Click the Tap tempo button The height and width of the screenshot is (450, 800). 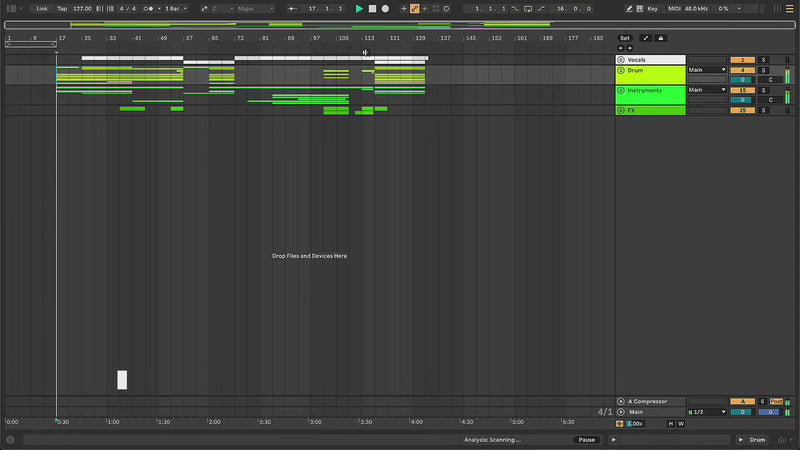click(62, 8)
